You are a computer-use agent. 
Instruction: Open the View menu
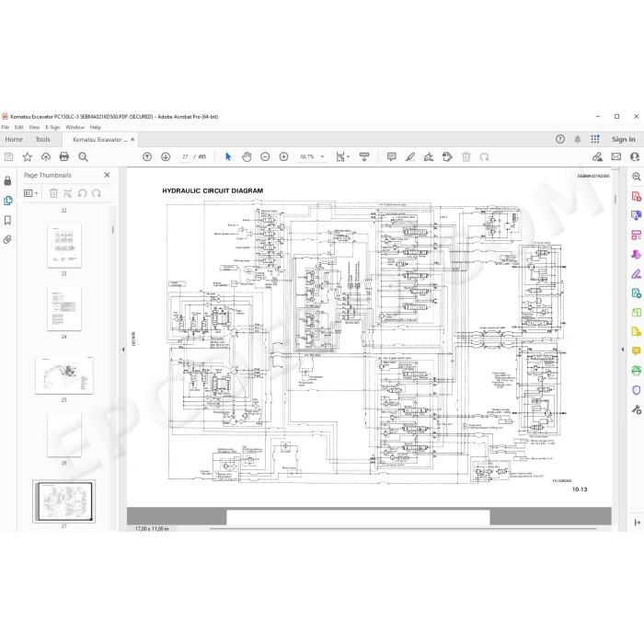34,127
